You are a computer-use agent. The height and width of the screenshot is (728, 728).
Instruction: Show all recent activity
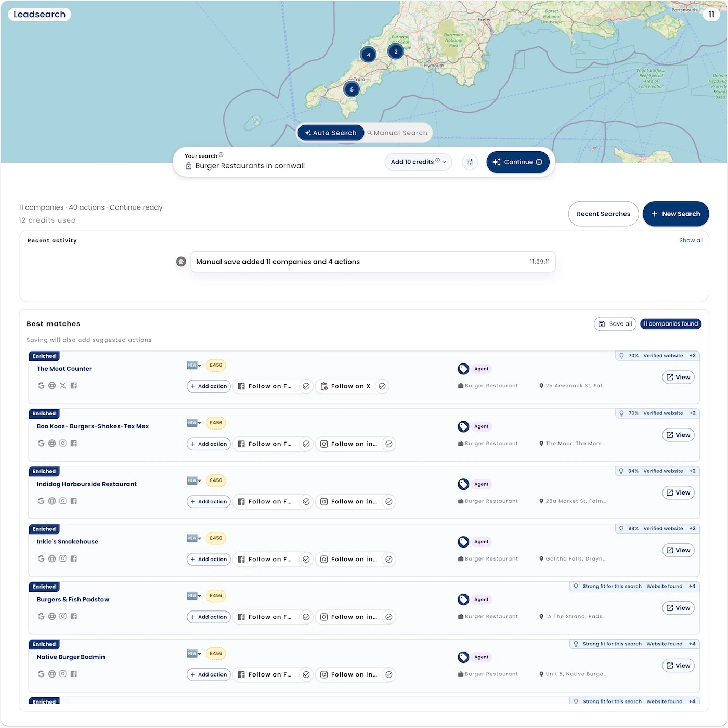point(691,240)
